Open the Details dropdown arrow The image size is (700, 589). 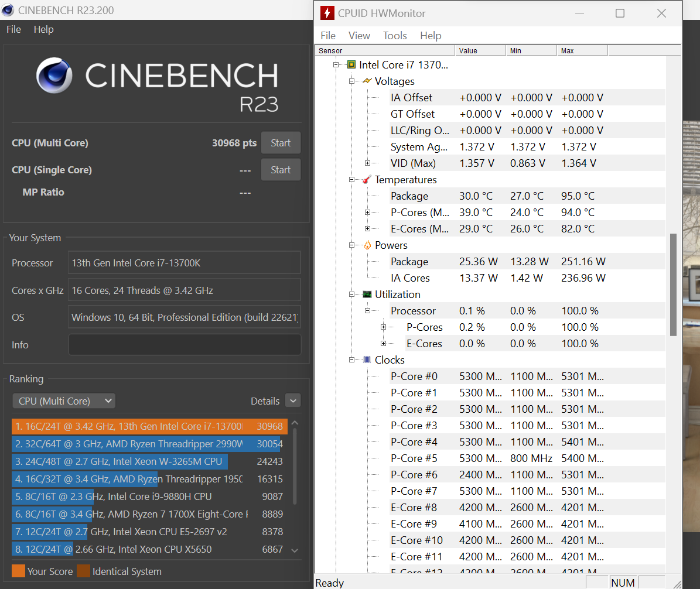point(293,400)
